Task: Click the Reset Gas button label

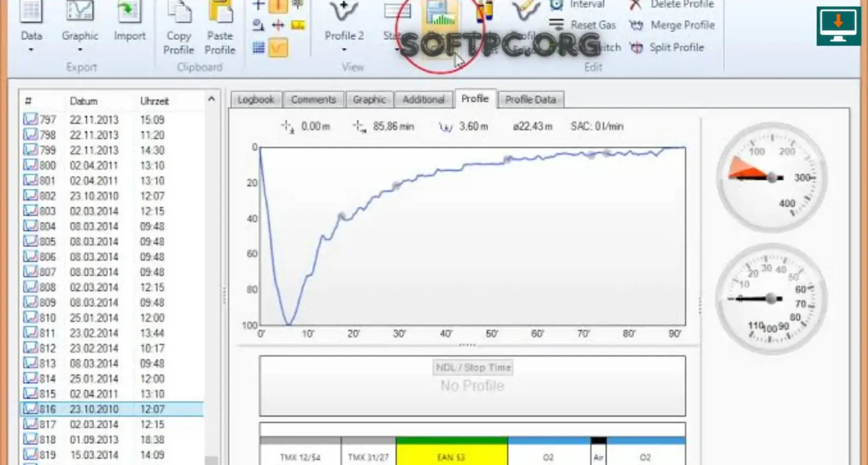Action: point(593,25)
